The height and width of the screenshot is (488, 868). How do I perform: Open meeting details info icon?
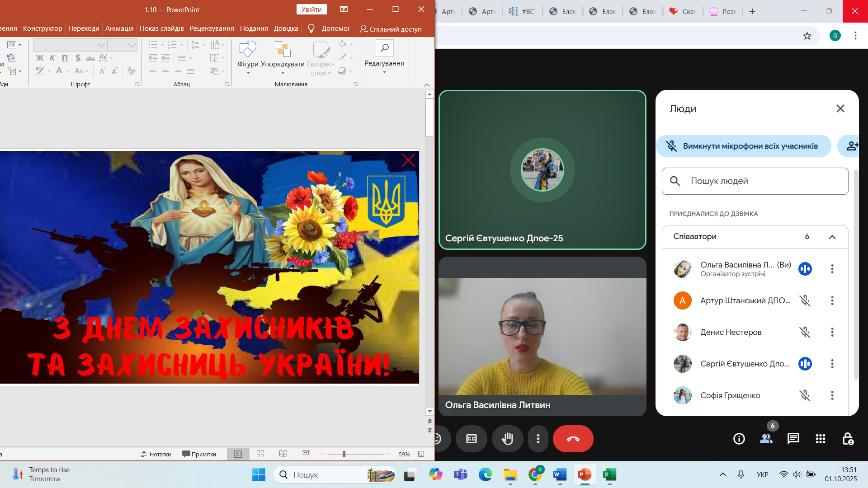(x=739, y=439)
